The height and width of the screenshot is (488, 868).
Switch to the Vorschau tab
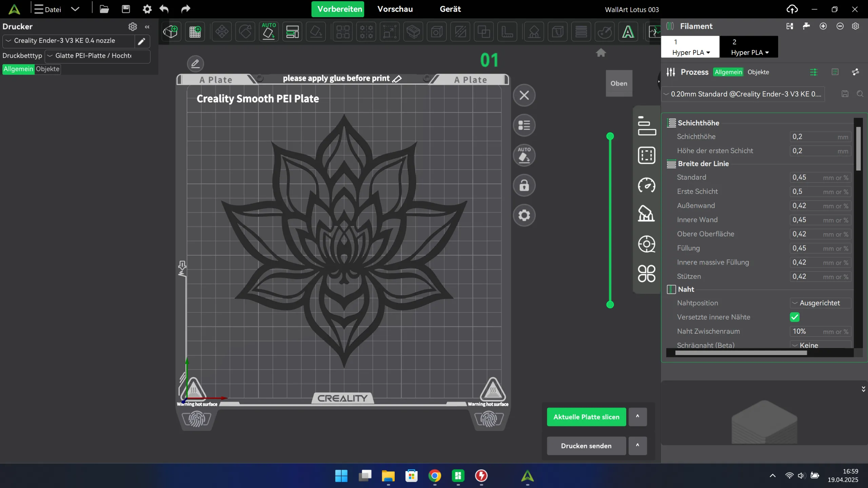pyautogui.click(x=395, y=9)
